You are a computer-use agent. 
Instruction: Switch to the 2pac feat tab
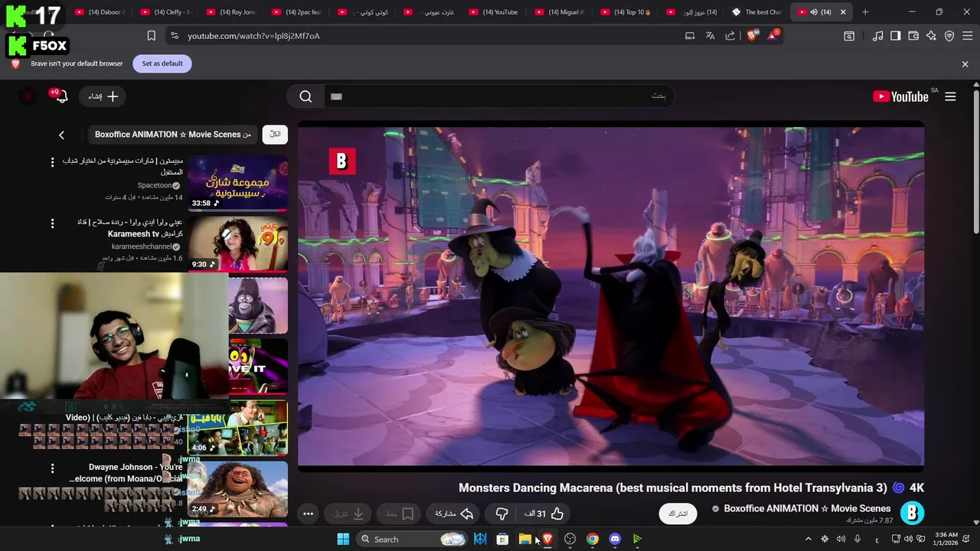[x=297, y=12]
